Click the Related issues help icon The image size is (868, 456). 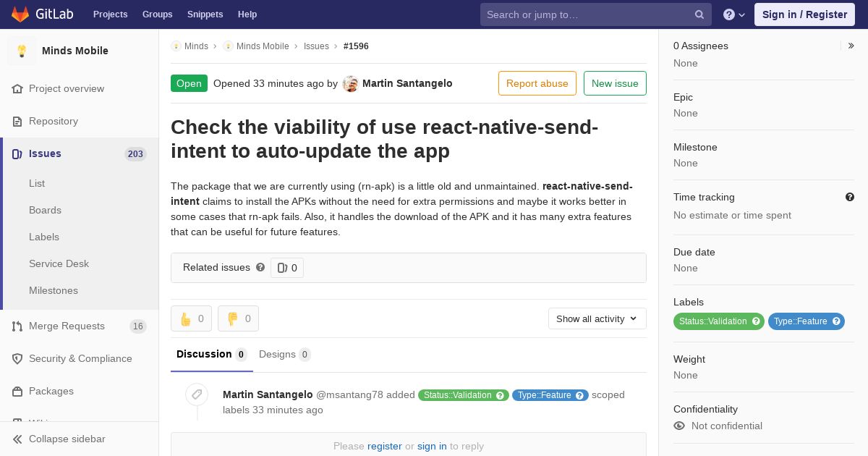[260, 267]
